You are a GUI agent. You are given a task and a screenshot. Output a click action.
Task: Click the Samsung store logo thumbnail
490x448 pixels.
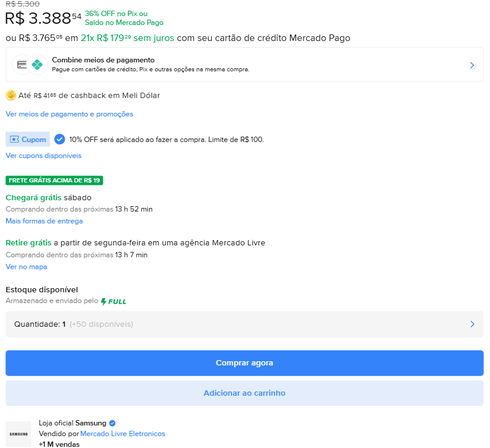coord(18,434)
